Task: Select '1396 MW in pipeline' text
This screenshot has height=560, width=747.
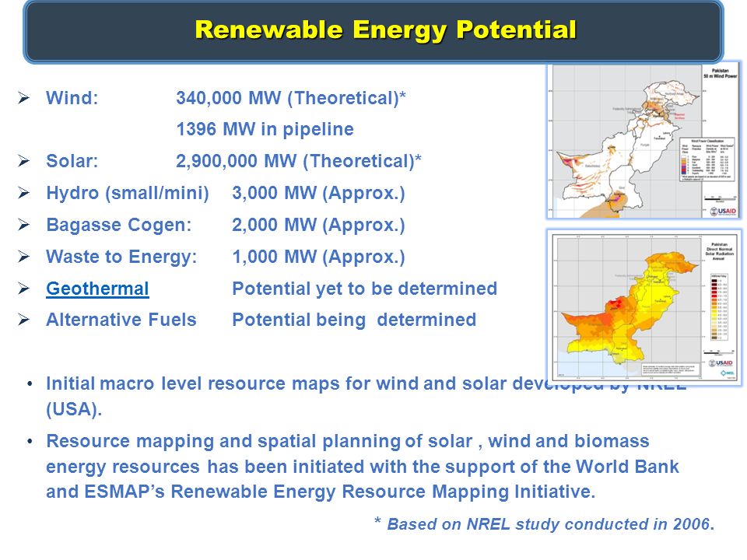Action: click(x=265, y=130)
